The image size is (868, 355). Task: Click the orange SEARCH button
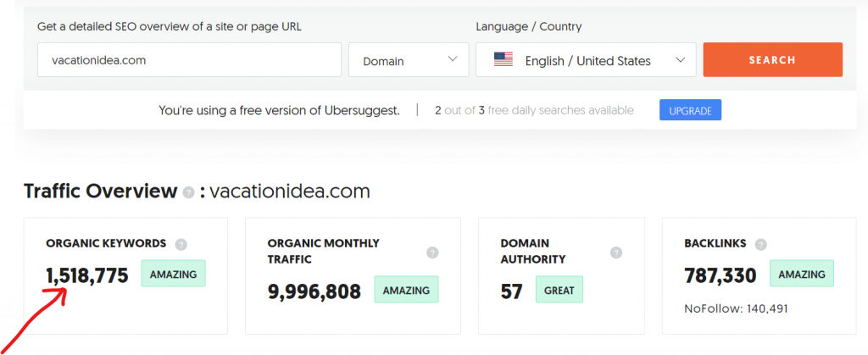point(773,59)
